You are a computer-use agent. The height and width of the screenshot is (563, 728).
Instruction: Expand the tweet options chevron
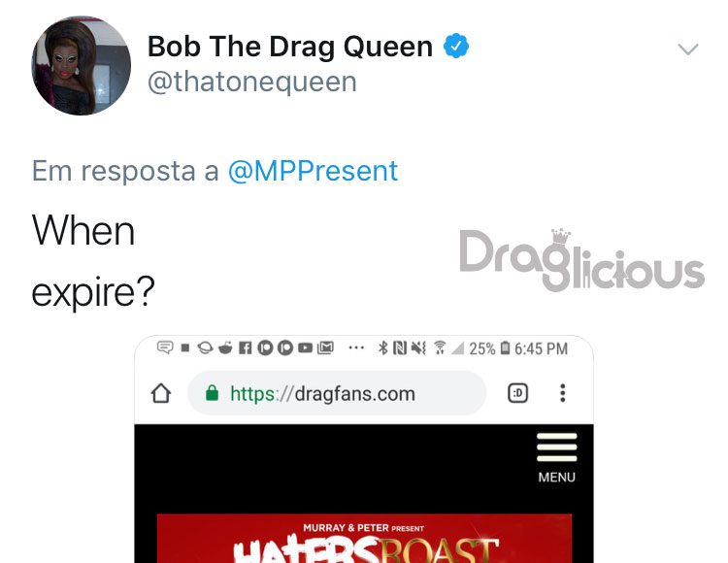click(687, 49)
